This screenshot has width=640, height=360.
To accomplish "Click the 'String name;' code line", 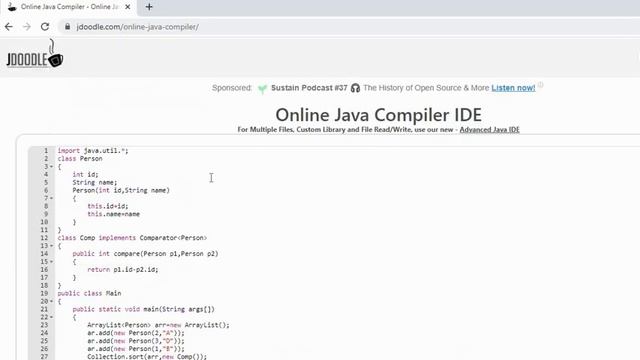I will pos(95,182).
